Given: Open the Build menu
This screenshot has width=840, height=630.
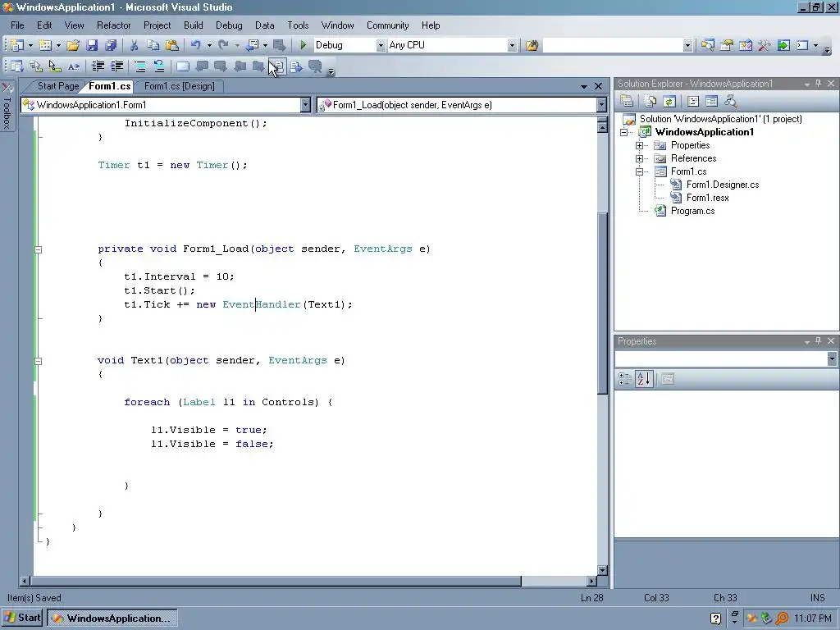Looking at the screenshot, I should [x=193, y=25].
